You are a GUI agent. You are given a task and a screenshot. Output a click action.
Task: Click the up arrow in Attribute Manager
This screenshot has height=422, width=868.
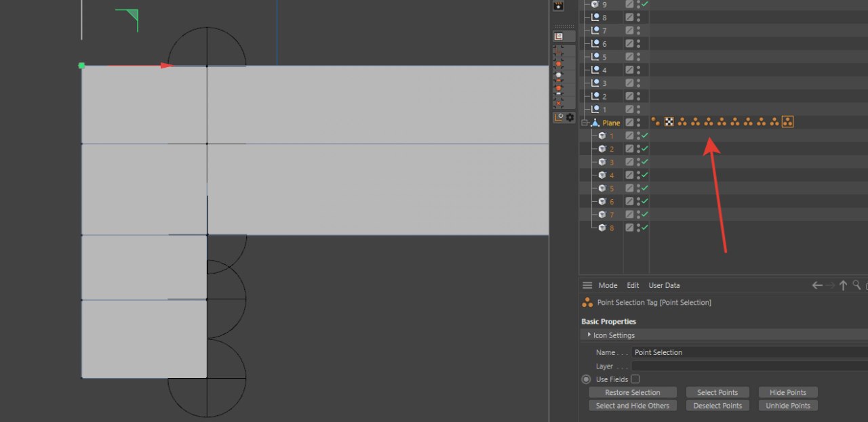[x=844, y=285]
